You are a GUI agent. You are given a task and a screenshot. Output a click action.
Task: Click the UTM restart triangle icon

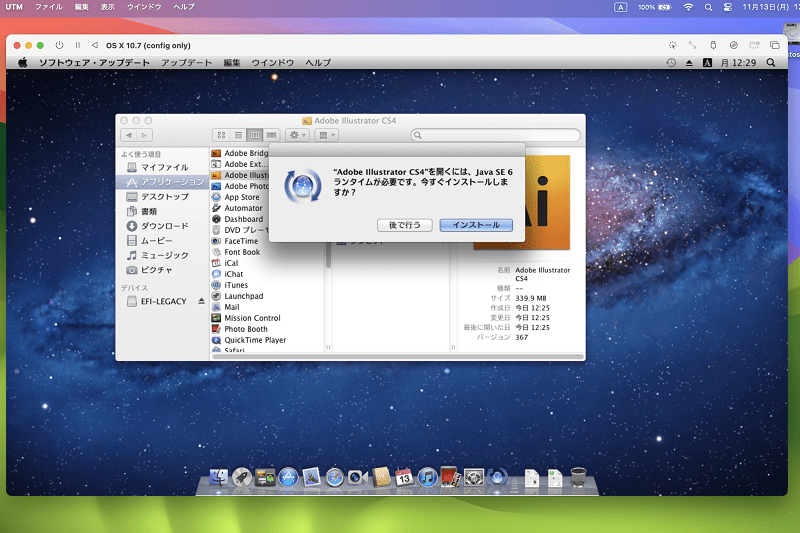[95, 45]
